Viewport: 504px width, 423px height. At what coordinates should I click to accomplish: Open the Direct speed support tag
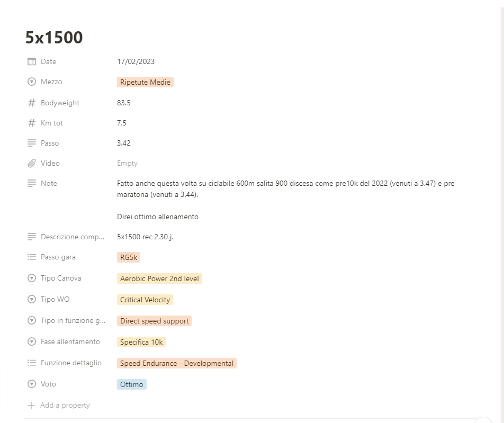[154, 321]
